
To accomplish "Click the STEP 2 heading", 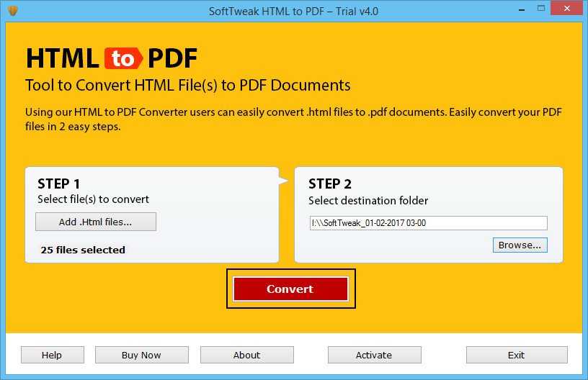I will [330, 184].
